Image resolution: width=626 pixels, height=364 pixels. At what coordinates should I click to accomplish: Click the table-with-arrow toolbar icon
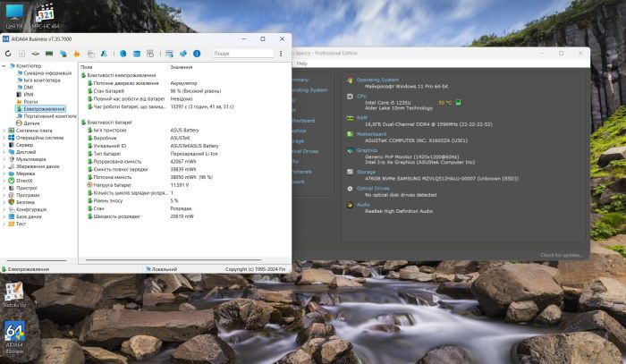coord(169,54)
